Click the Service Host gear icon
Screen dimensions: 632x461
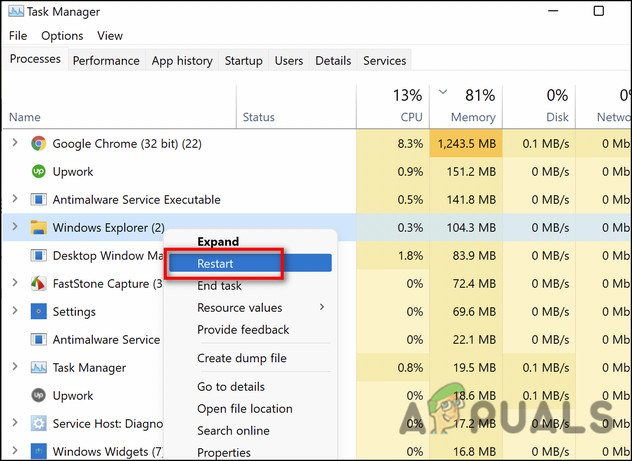coord(39,424)
